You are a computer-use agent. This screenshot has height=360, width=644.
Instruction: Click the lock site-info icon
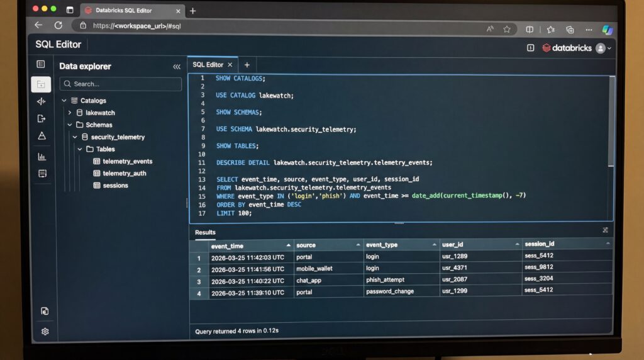83,25
